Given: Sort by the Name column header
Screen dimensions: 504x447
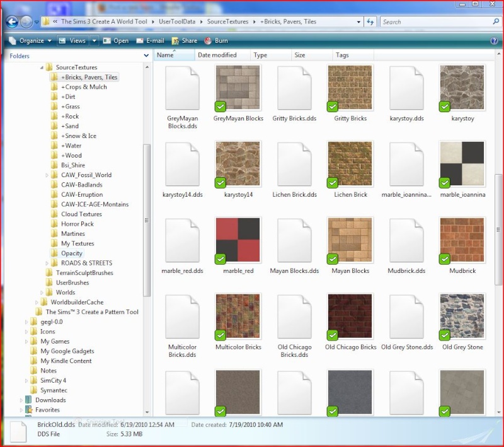Looking at the screenshot, I should (x=175, y=55).
